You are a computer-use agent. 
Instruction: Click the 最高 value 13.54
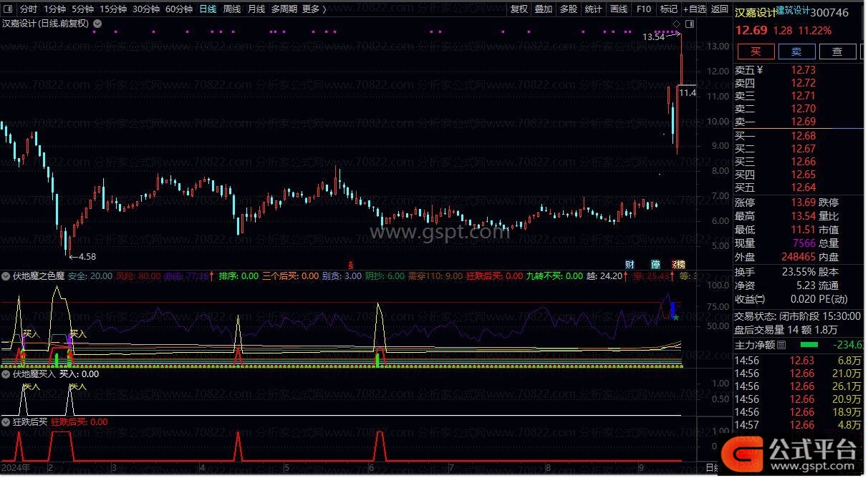point(804,216)
